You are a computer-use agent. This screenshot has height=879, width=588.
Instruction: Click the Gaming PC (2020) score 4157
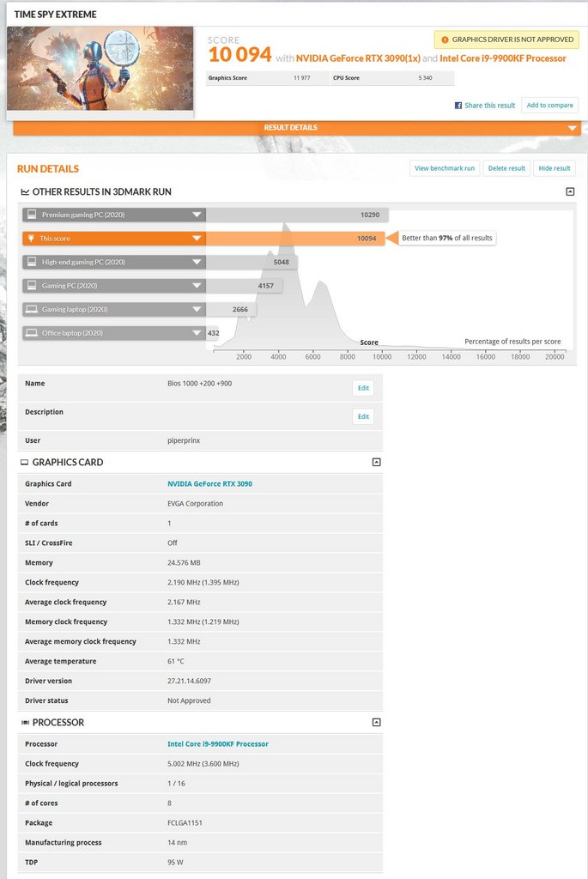pos(266,286)
